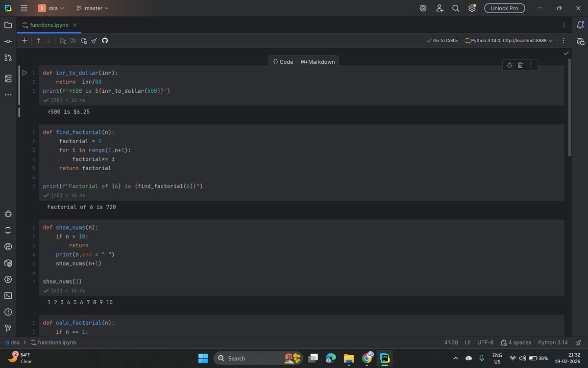The height and width of the screenshot is (368, 588).
Task: Open the Git tool window
Action: [x=8, y=328]
